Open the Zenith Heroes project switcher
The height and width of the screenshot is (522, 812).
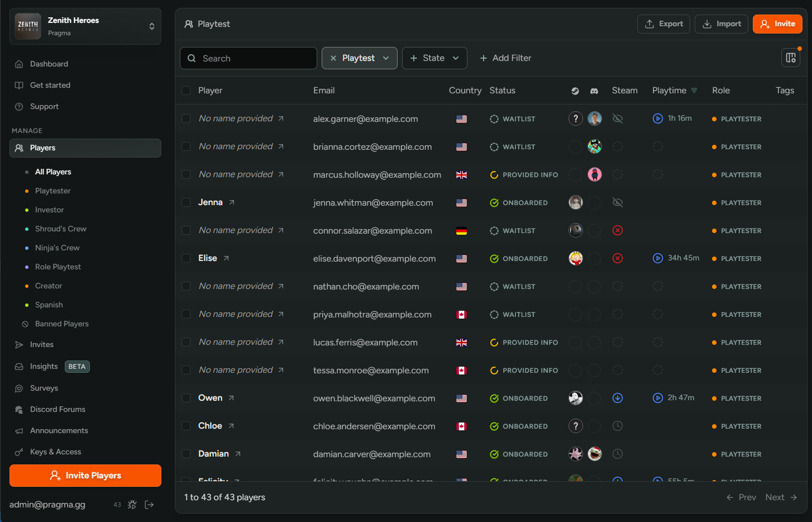tap(85, 26)
